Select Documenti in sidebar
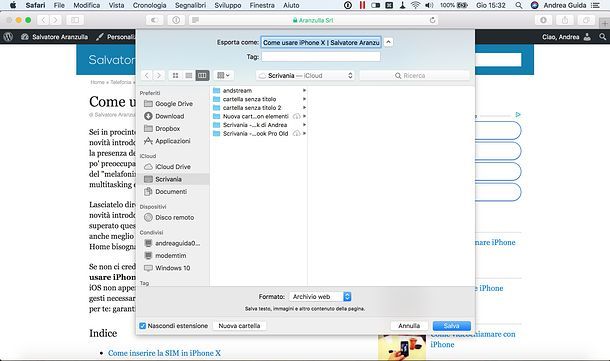Screen dimensions: 610x361 tap(174, 191)
